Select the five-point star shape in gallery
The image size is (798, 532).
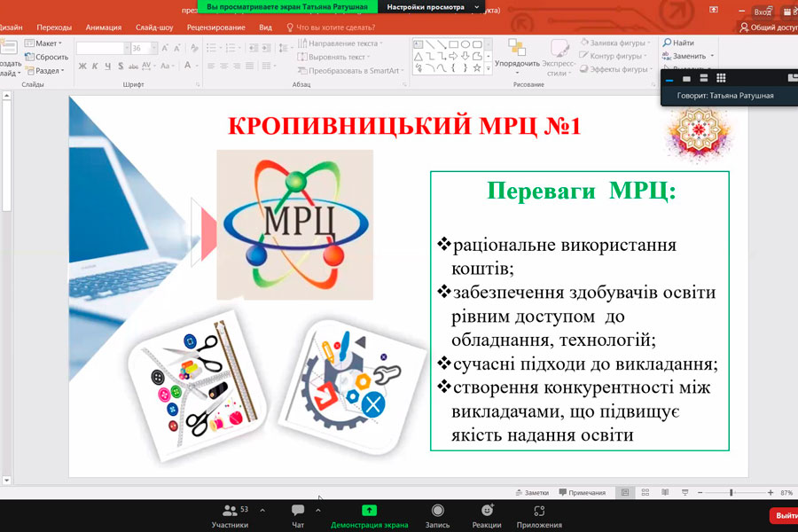[477, 67]
